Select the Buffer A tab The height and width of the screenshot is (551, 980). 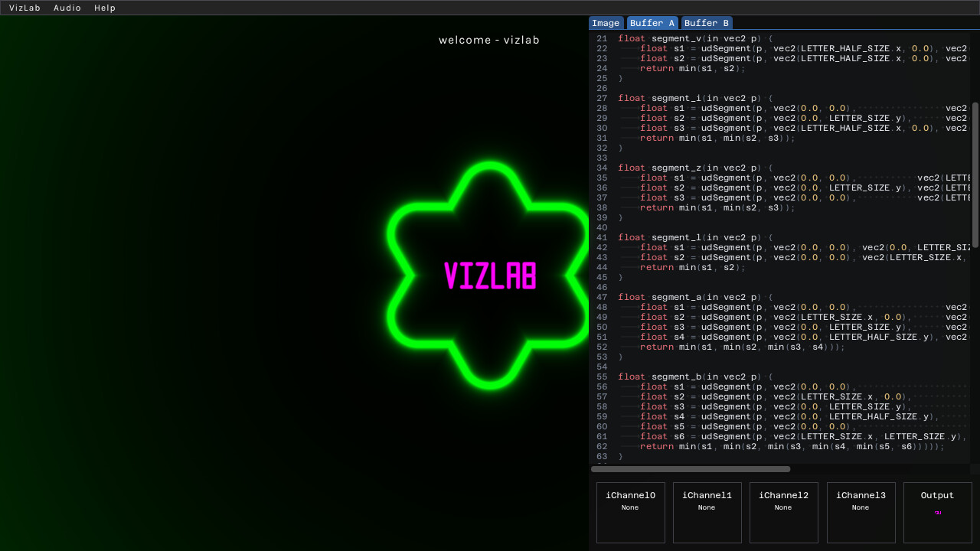pyautogui.click(x=652, y=23)
